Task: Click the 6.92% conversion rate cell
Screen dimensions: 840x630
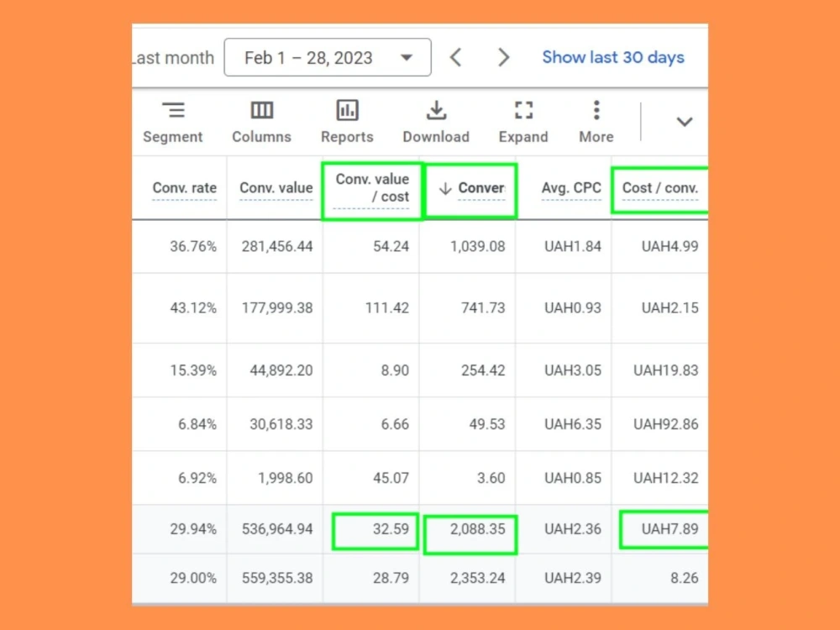Action: point(197,478)
